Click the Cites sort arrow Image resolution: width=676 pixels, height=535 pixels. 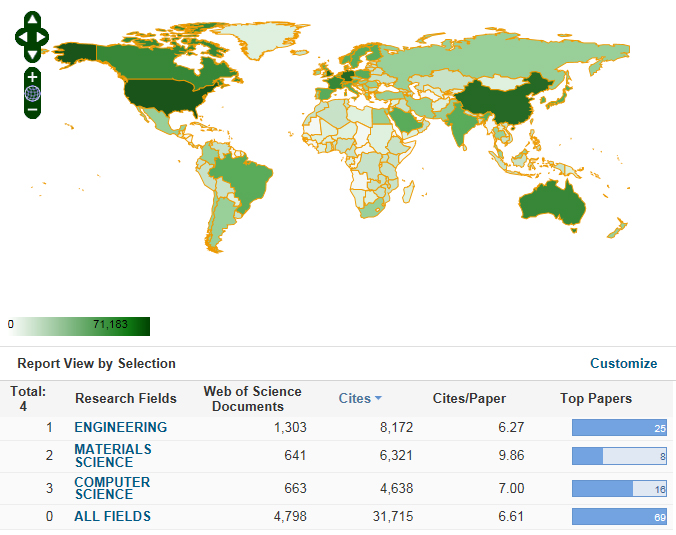point(379,399)
